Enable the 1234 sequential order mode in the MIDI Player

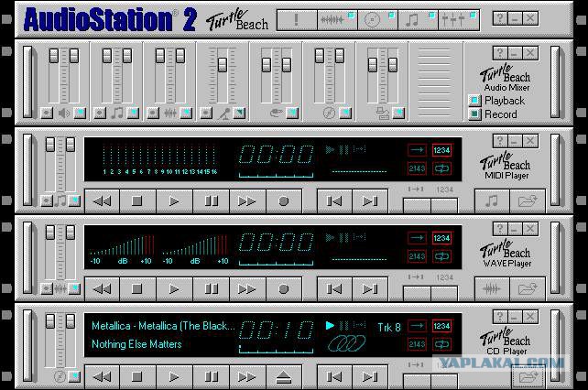pos(441,150)
